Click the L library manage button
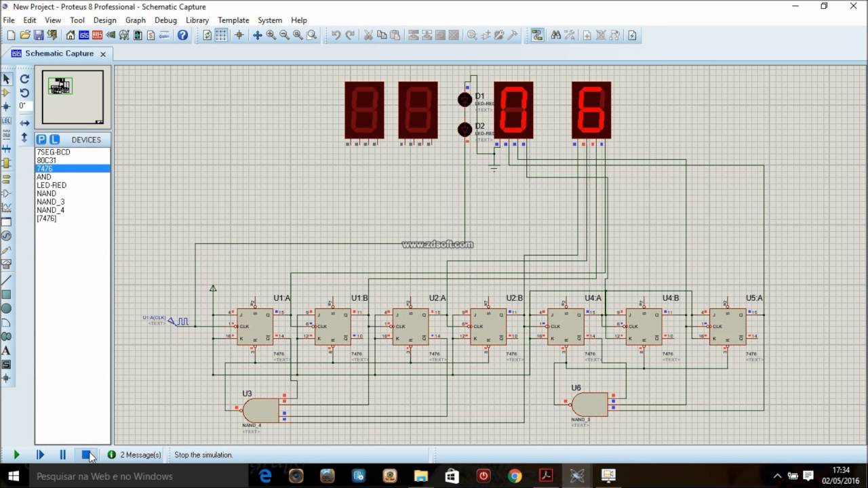Image resolution: width=868 pixels, height=488 pixels. pos(54,140)
